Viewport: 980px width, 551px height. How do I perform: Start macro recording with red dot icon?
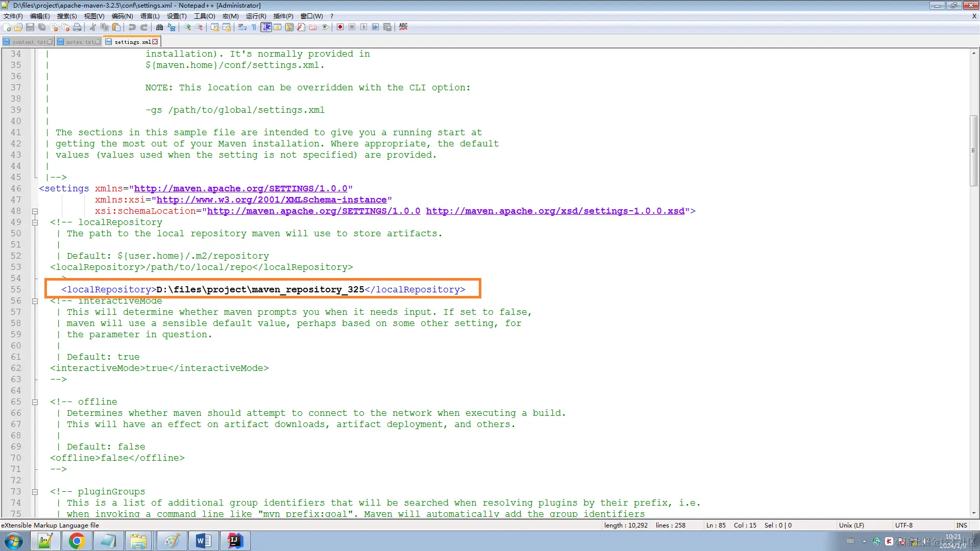click(x=340, y=27)
